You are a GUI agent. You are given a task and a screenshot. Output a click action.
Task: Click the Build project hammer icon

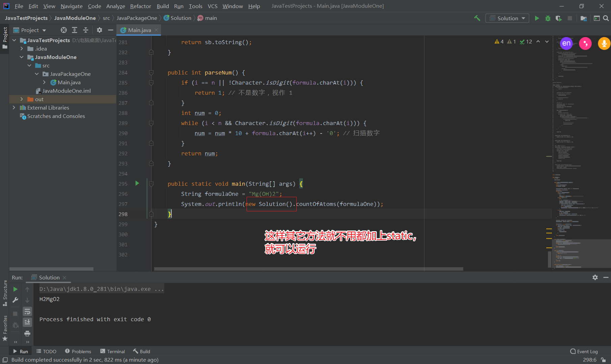point(477,18)
